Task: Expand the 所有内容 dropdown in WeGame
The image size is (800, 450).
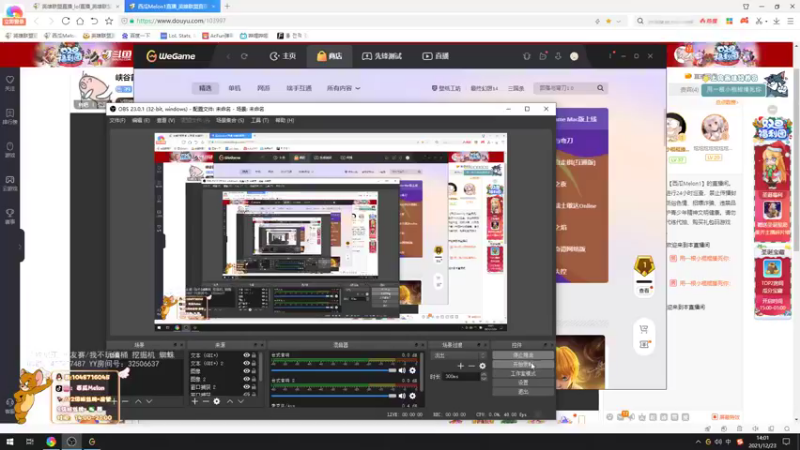Action: click(x=343, y=88)
